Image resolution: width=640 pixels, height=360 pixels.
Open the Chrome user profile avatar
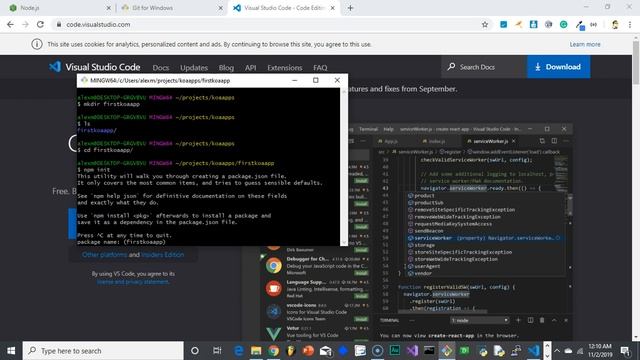point(615,24)
